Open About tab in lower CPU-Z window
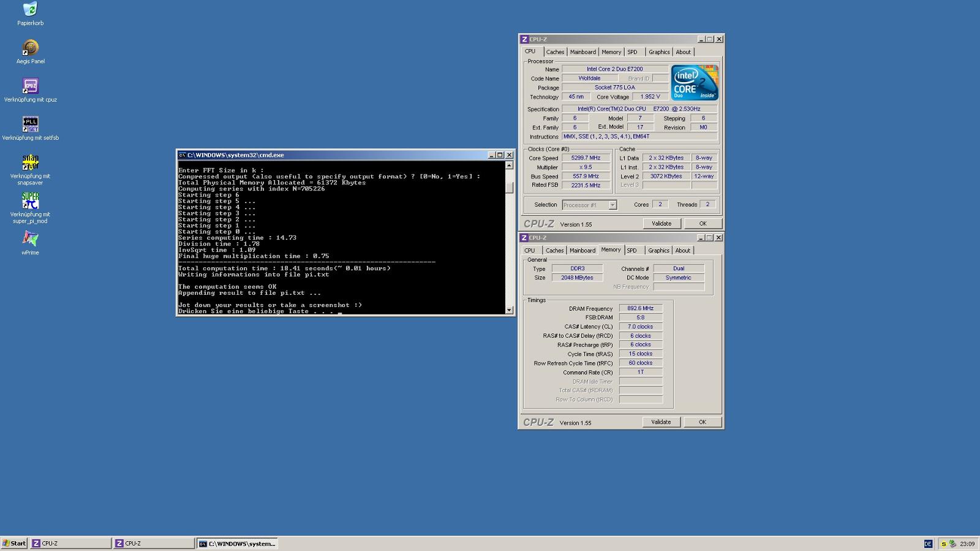980x551 pixels. [x=682, y=251]
